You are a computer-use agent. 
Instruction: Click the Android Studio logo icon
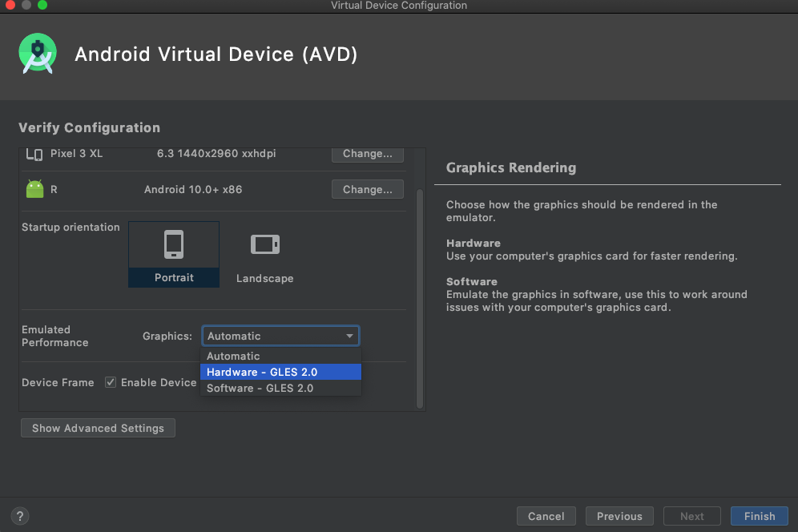[x=37, y=53]
